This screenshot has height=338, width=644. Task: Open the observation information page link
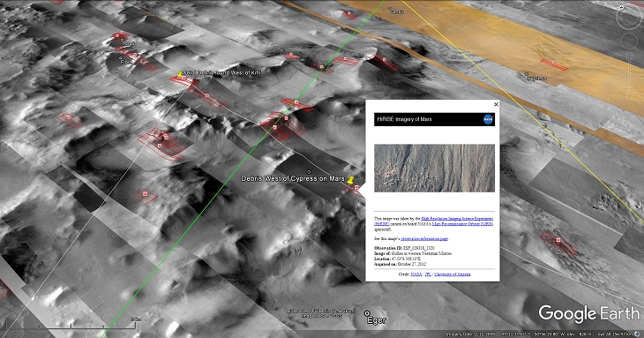pyautogui.click(x=424, y=238)
